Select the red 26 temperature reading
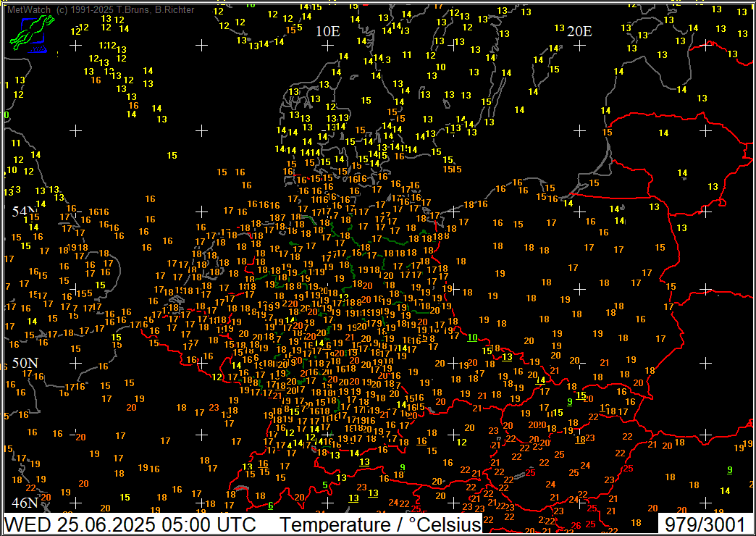Image resolution: width=756 pixels, height=536 pixels. point(576,525)
